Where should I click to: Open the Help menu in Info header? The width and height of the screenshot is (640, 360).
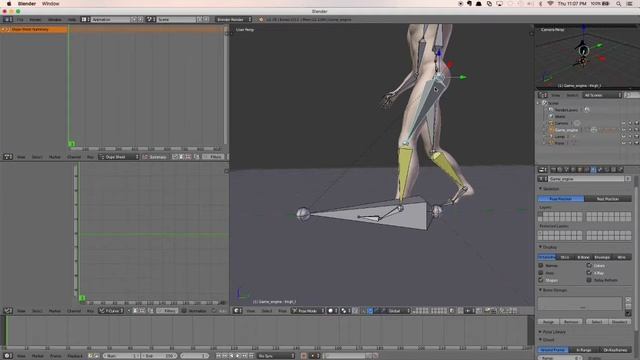point(72,20)
